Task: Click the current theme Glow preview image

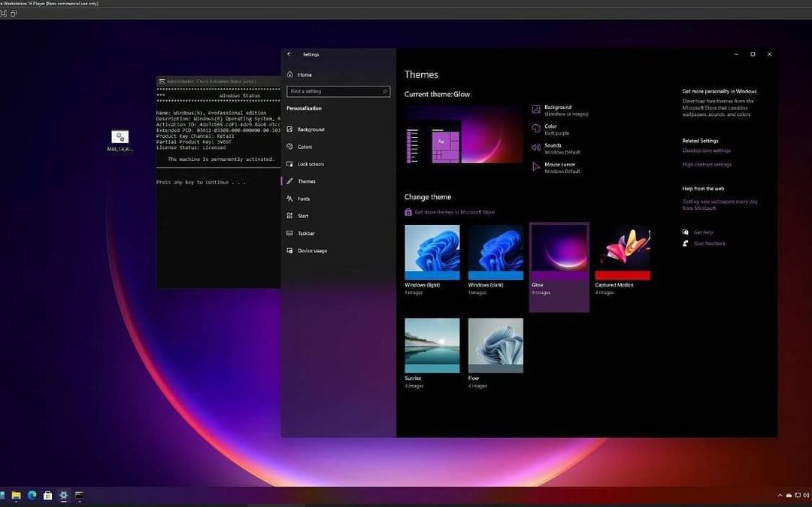Action: pos(464,135)
